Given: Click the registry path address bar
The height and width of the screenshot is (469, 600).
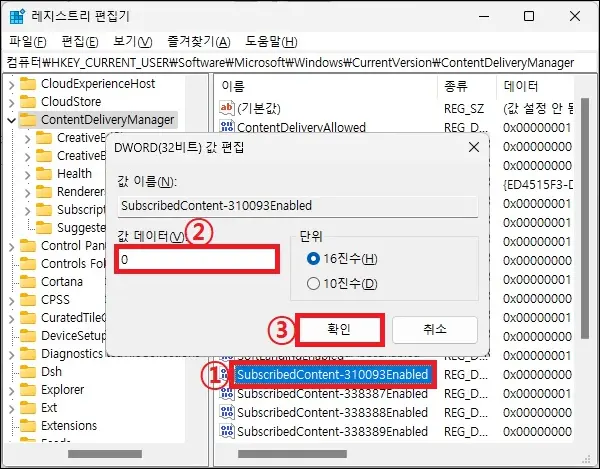Looking at the screenshot, I should click(x=300, y=62).
